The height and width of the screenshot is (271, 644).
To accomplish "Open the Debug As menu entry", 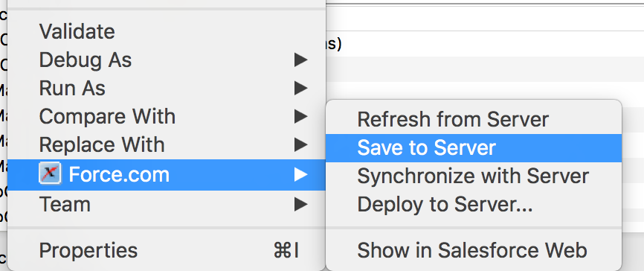I will point(86,60).
